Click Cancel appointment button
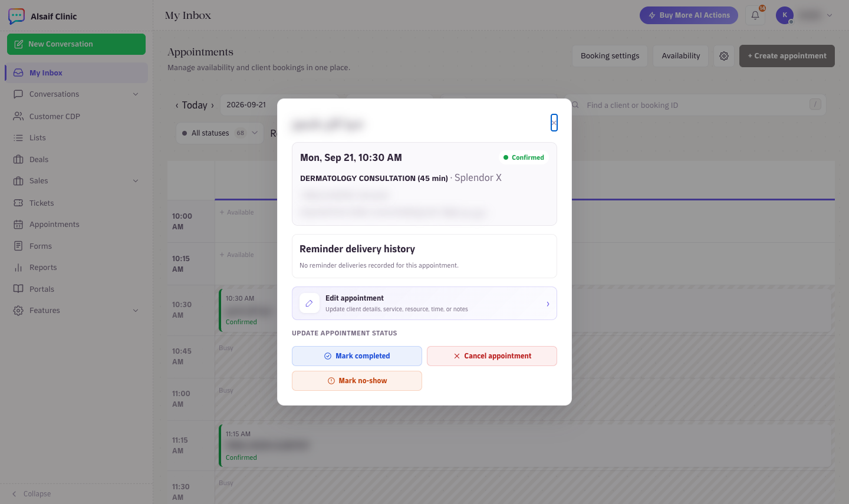Image resolution: width=849 pixels, height=504 pixels. point(492,356)
